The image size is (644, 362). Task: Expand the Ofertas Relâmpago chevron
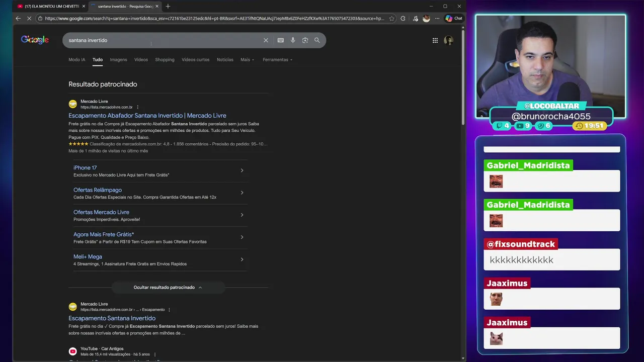tap(242, 193)
